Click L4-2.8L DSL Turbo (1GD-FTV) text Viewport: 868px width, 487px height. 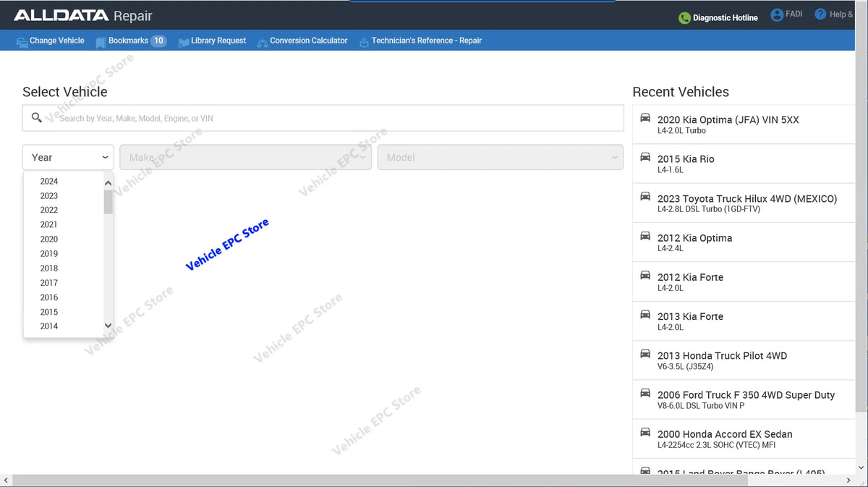pos(709,209)
